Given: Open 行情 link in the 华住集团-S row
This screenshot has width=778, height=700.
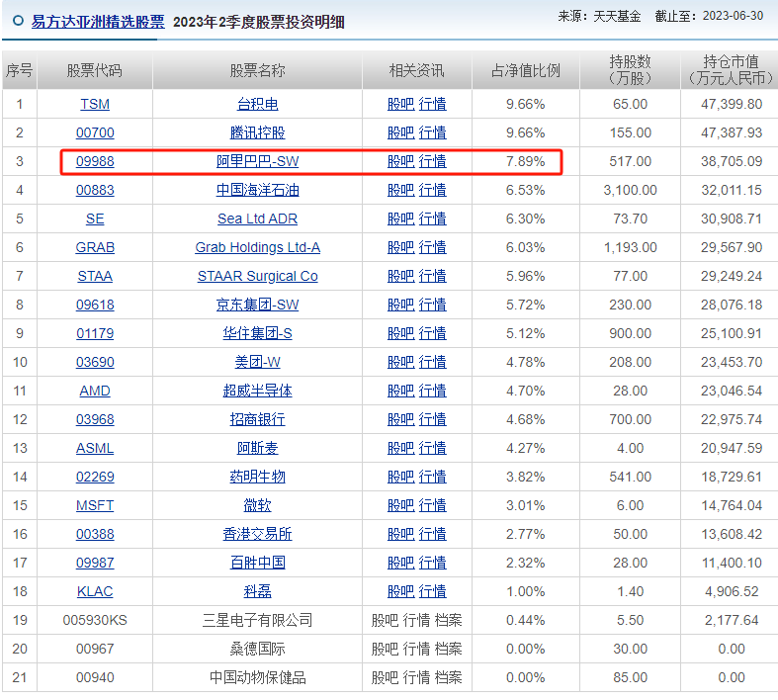Looking at the screenshot, I should point(433,334).
